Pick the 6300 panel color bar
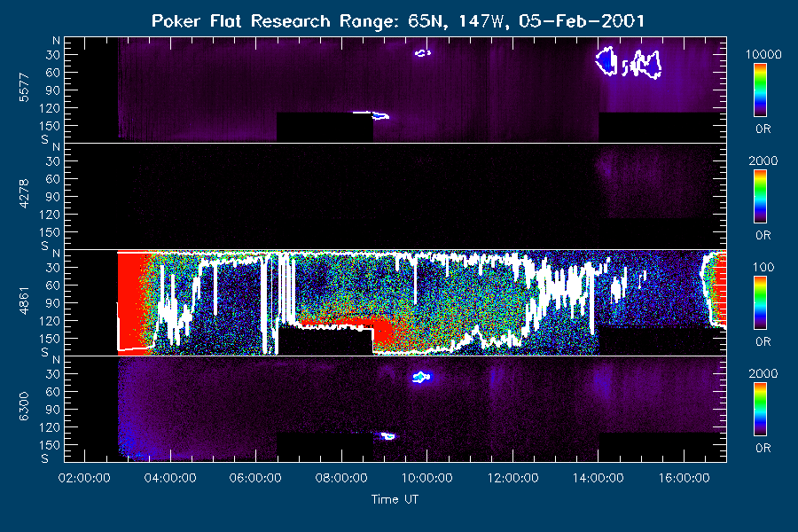798x532 pixels. (x=761, y=410)
